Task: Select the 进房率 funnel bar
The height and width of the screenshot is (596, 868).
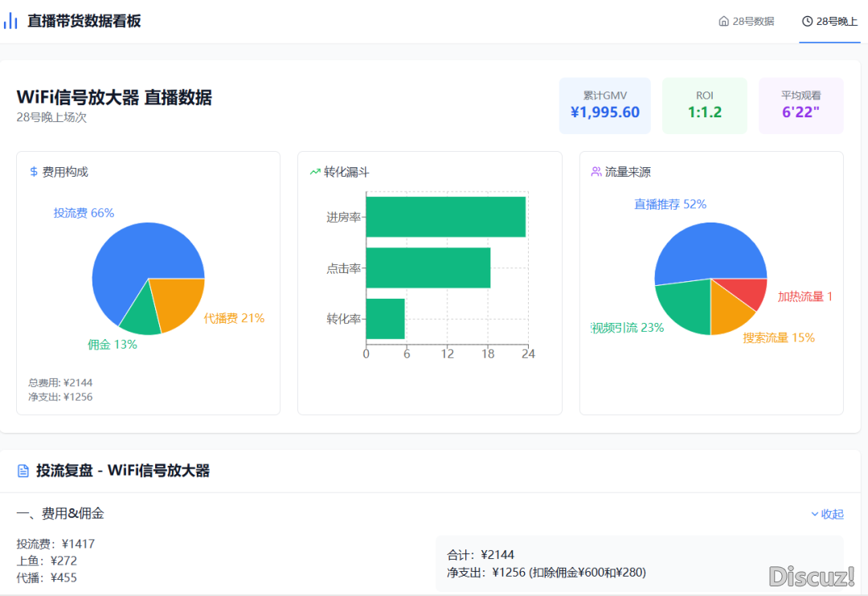Action: pos(445,217)
